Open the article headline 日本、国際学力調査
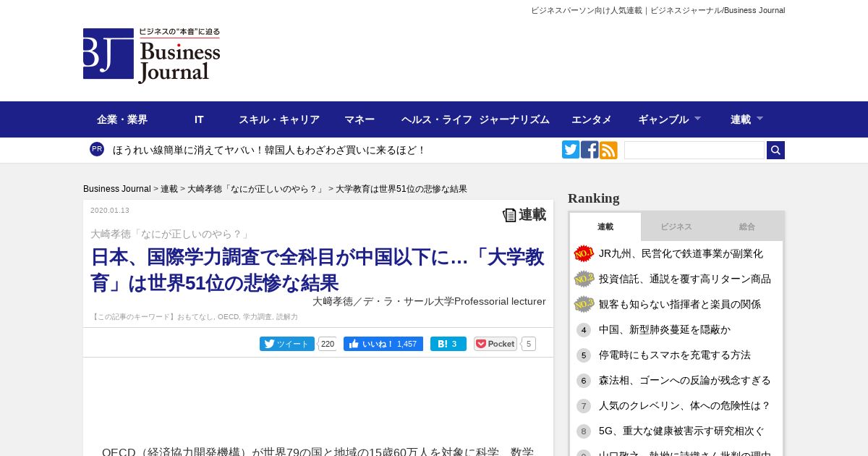Image resolution: width=868 pixels, height=456 pixels. click(318, 269)
